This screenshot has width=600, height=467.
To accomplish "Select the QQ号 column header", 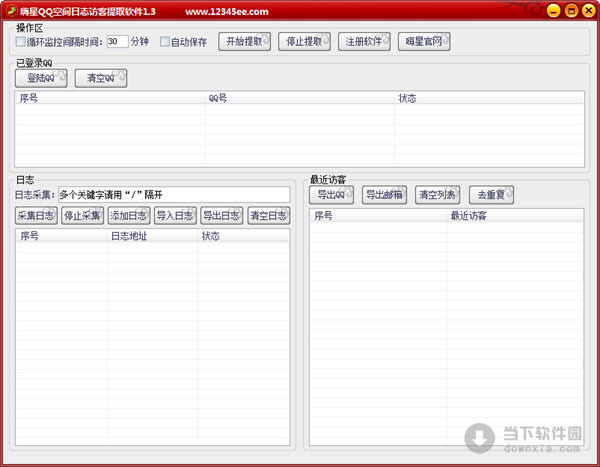I will coord(300,98).
